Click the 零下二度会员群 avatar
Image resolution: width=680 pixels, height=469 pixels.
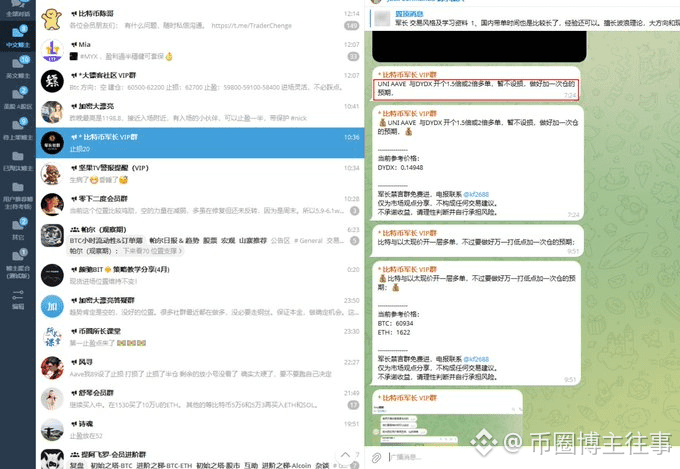(52, 204)
